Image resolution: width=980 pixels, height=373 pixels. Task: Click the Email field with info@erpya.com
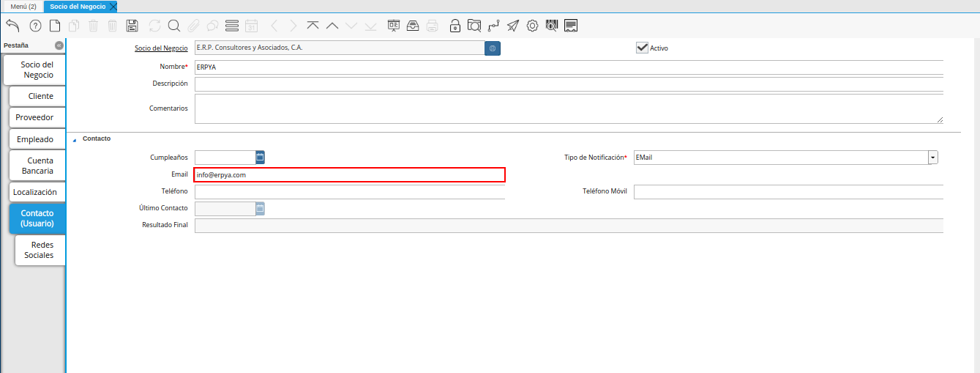[349, 175]
